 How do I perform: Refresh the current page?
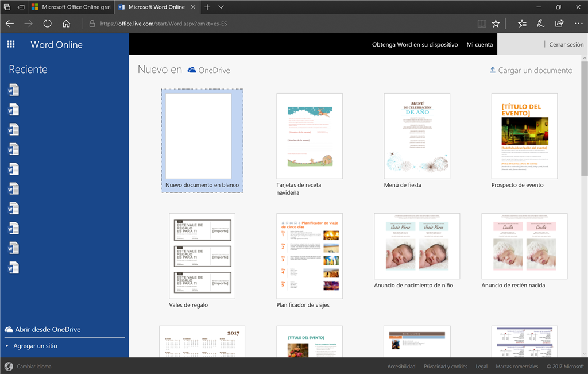tap(47, 24)
